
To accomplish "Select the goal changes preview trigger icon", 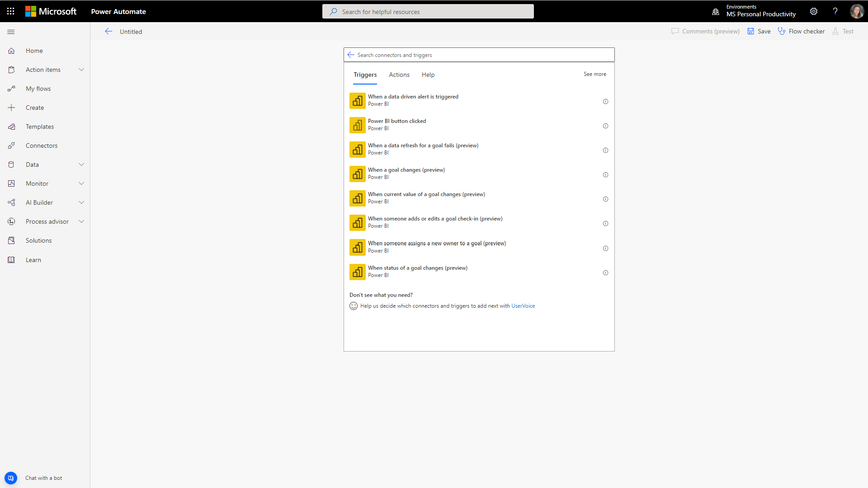I will (x=357, y=174).
